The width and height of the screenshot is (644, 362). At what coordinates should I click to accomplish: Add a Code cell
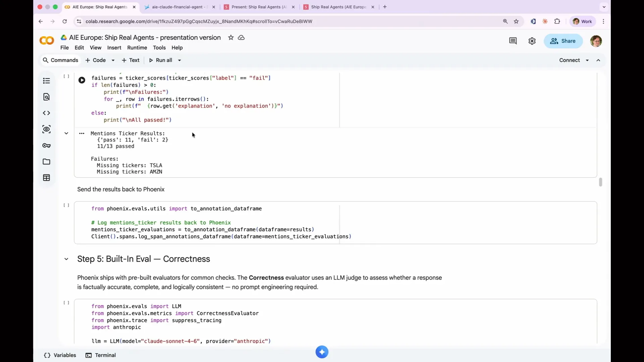pos(96,60)
